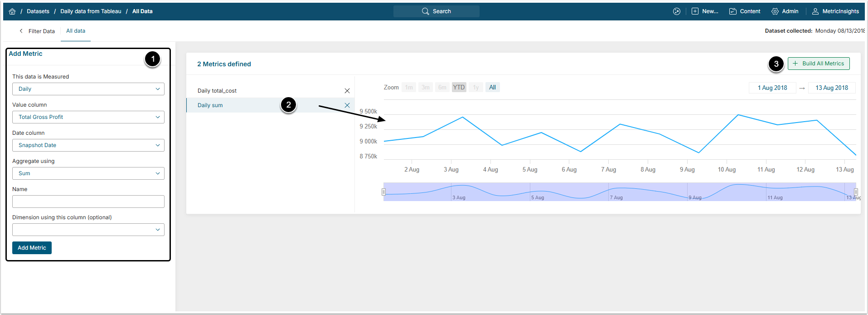Click the 1 Aug 2018 start date

coord(772,88)
